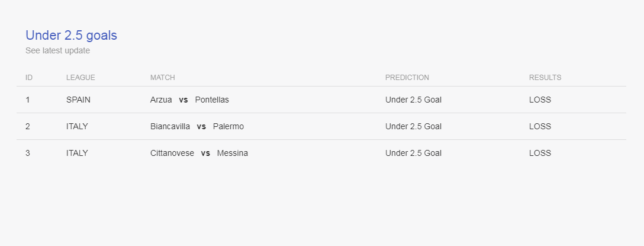Viewport: 644px width, 246px height.
Task: Click the LEAGUE column header
Action: click(x=80, y=77)
